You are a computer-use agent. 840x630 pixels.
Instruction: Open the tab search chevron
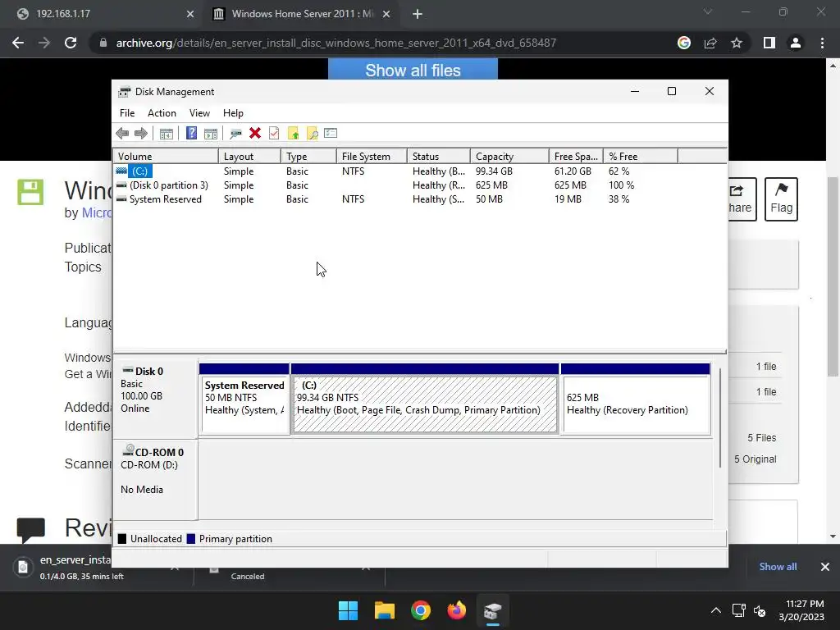pos(708,11)
